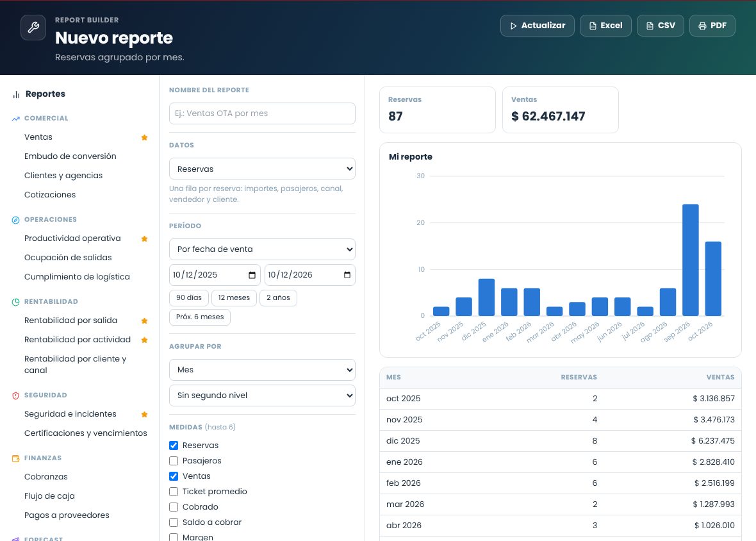Click the oct 2026 bar in chart
This screenshot has height=541, width=756.
tap(713, 279)
